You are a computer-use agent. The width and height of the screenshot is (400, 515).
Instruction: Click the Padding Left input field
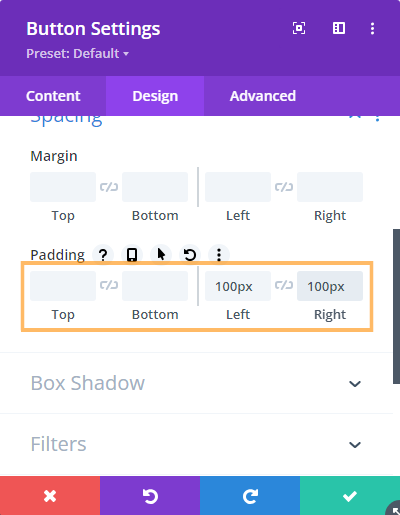[238, 286]
